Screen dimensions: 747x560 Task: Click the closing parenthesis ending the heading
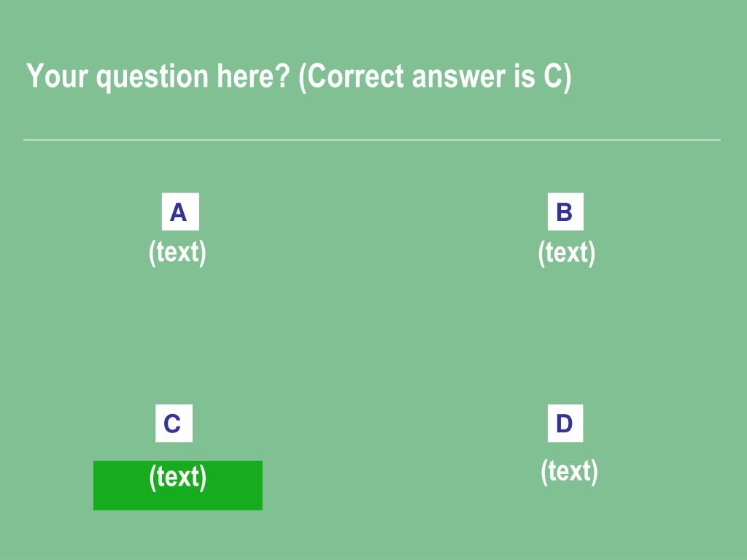[567, 77]
